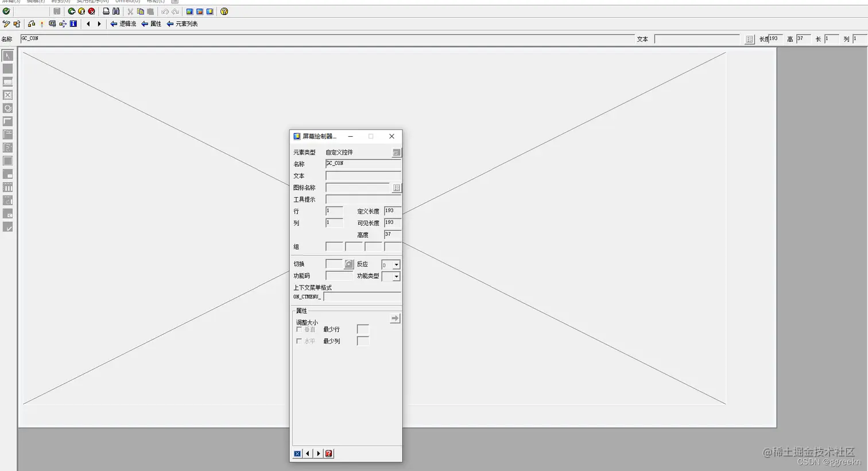Click the next element black right arrow

click(x=99, y=24)
